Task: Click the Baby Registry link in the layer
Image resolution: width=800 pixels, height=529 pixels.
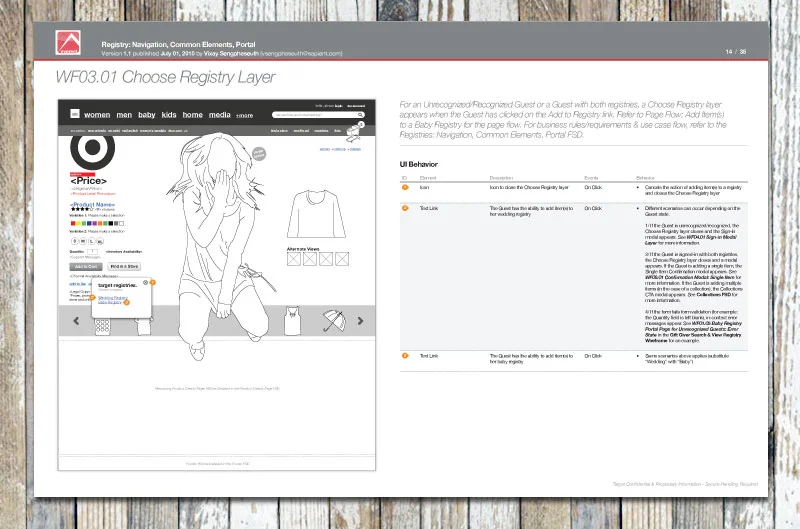Action: (x=110, y=303)
